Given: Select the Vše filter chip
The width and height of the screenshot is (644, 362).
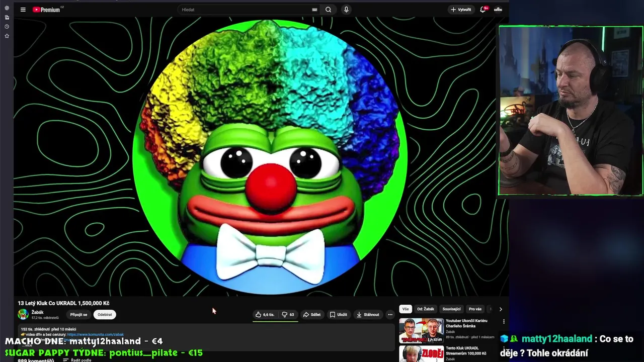Looking at the screenshot, I should pos(406,309).
